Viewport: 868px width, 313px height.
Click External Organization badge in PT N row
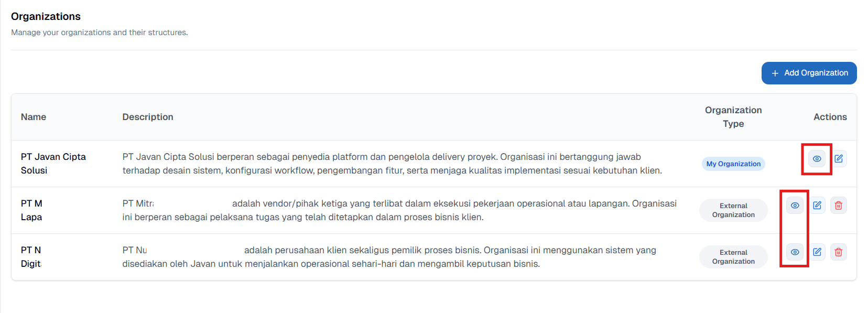point(733,257)
